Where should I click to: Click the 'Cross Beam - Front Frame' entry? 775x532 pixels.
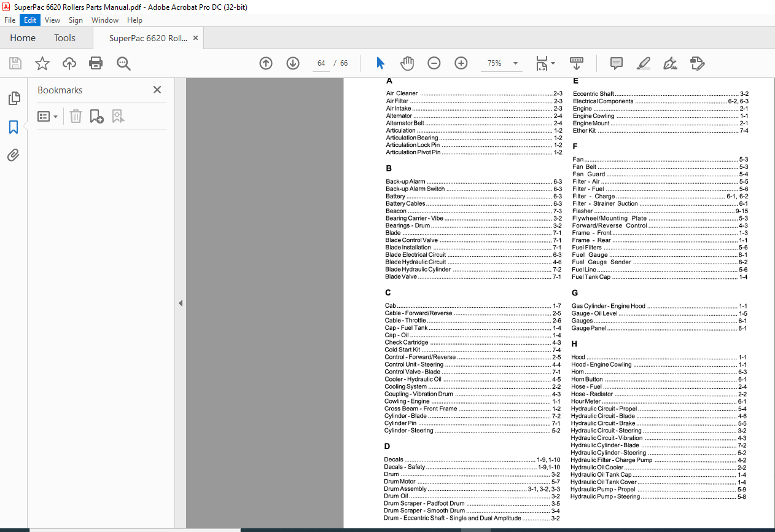473,409
